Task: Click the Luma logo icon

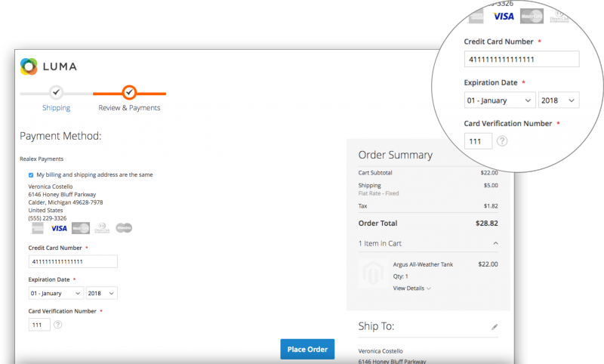Action: (x=29, y=66)
